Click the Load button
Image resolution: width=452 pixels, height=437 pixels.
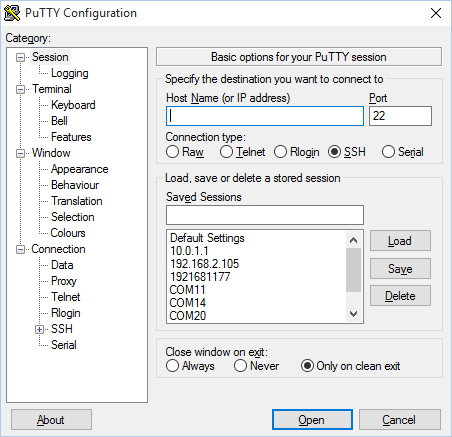coord(400,241)
